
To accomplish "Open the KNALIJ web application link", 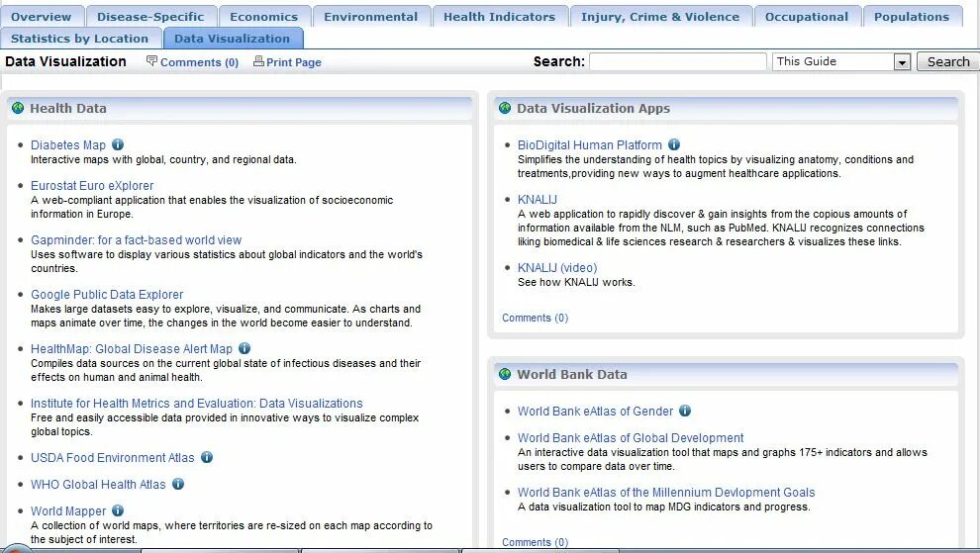I will [x=537, y=199].
